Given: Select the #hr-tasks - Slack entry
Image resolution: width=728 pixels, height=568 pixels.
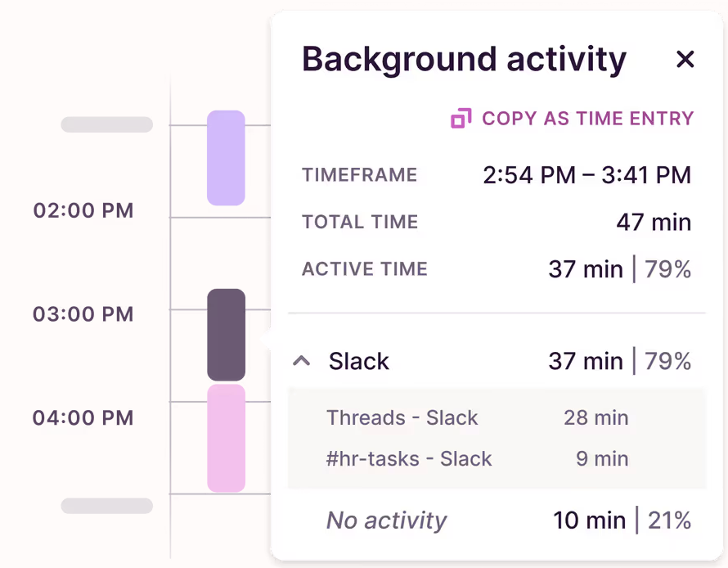Looking at the screenshot, I should [x=409, y=458].
